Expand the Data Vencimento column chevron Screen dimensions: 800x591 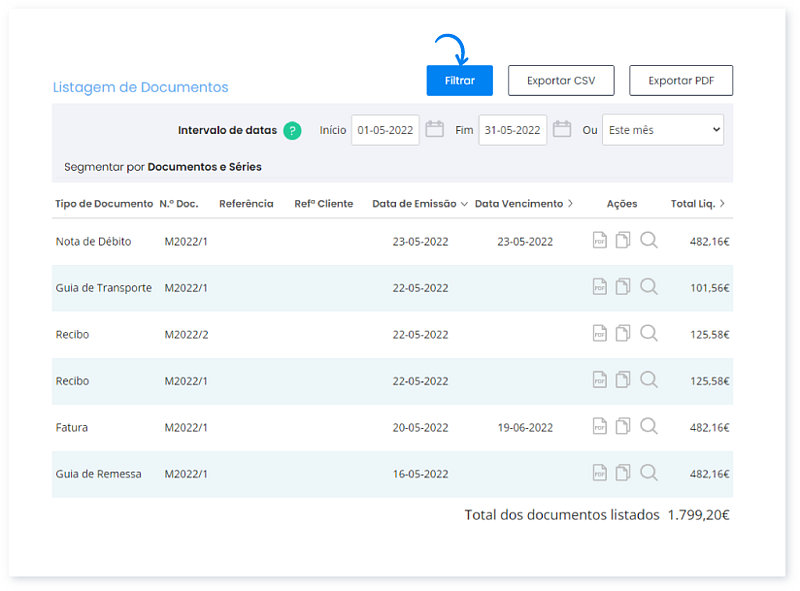pyautogui.click(x=570, y=204)
